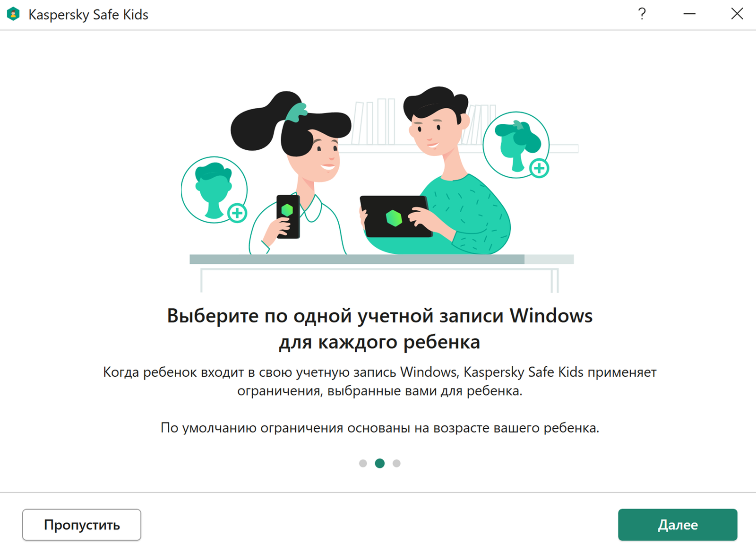Click the girl holding the phone illustration
The image size is (756, 553).
point(293,173)
